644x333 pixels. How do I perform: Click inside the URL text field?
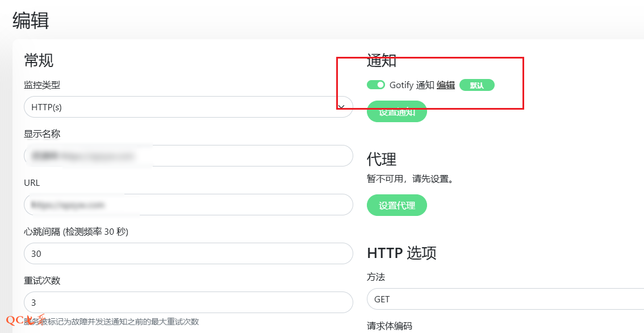point(189,205)
